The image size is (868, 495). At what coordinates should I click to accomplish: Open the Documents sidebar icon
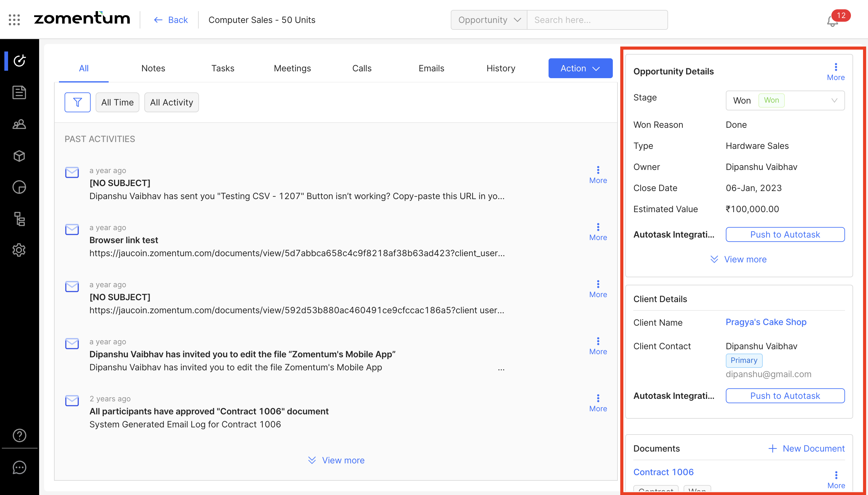(19, 92)
